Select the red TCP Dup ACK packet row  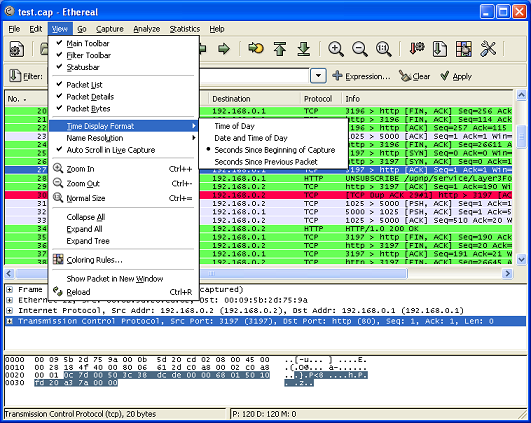[x=258, y=195]
